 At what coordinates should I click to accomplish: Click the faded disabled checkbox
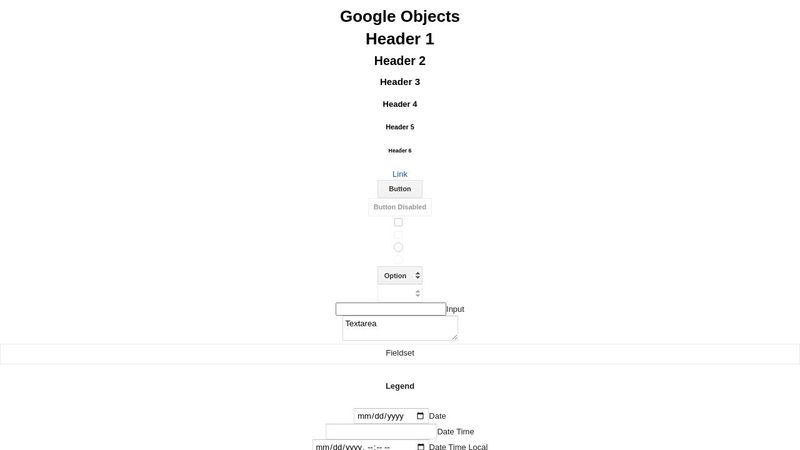(398, 235)
